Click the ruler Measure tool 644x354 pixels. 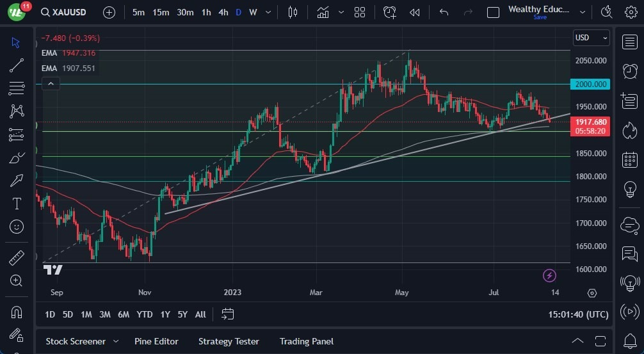click(x=17, y=258)
